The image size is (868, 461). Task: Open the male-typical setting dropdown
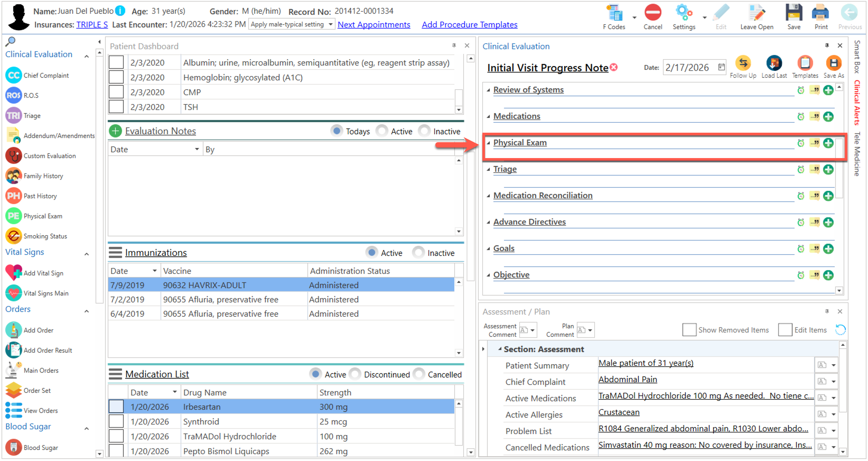(x=330, y=24)
